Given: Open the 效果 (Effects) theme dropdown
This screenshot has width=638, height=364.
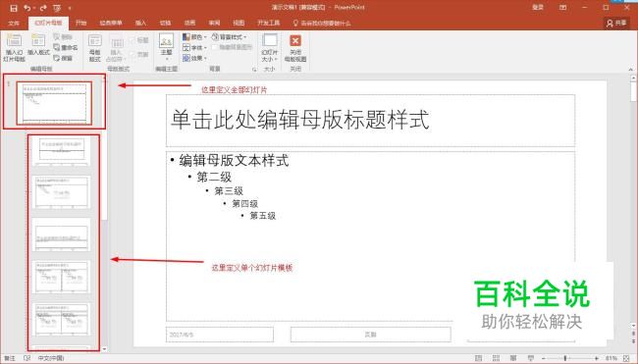Looking at the screenshot, I should 194,58.
